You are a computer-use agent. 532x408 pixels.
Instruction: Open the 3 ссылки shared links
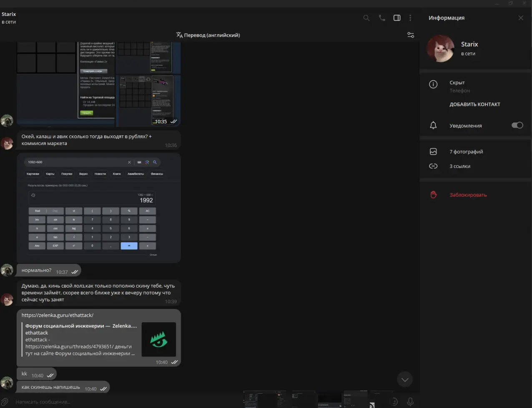coord(460,166)
